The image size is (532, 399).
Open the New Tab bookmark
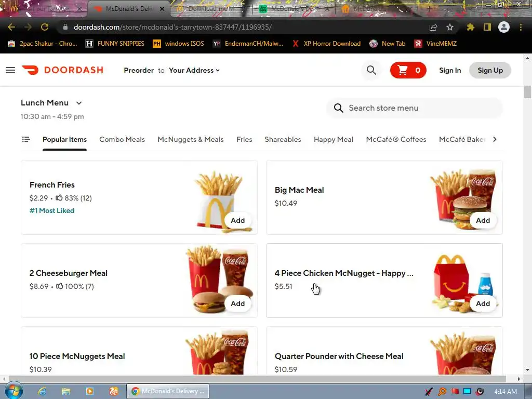[x=388, y=44]
